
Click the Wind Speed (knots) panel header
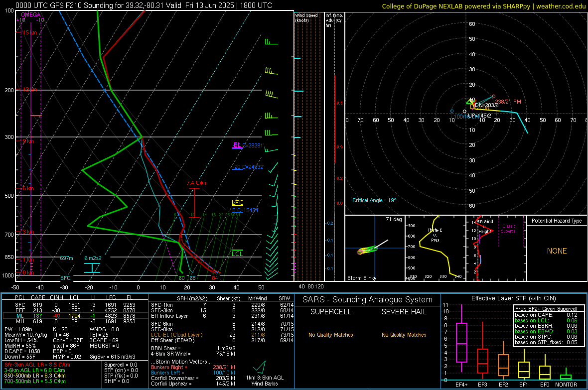[x=306, y=17]
